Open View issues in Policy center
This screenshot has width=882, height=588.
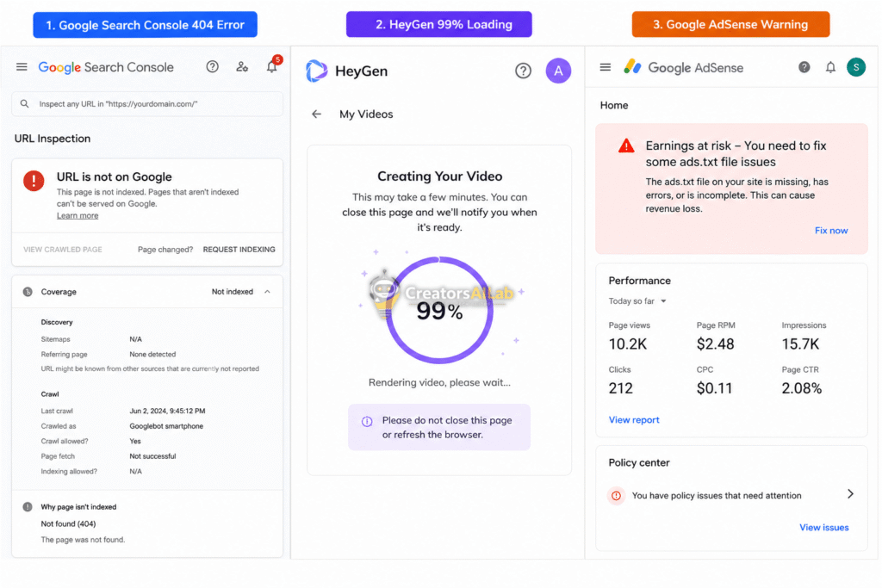[x=824, y=528]
